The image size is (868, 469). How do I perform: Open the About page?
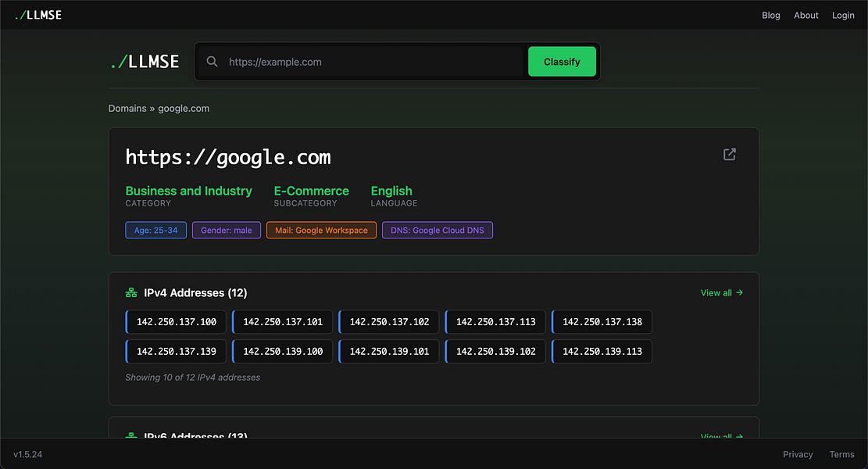click(x=805, y=15)
